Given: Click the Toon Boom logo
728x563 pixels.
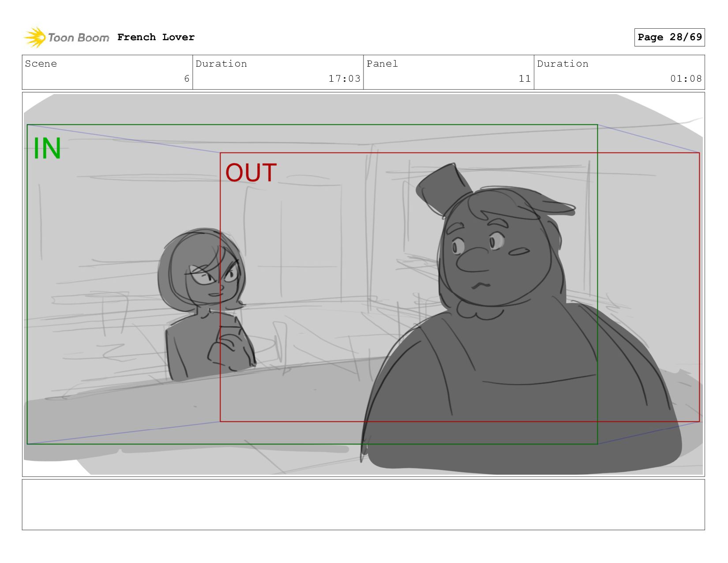Looking at the screenshot, I should 66,38.
